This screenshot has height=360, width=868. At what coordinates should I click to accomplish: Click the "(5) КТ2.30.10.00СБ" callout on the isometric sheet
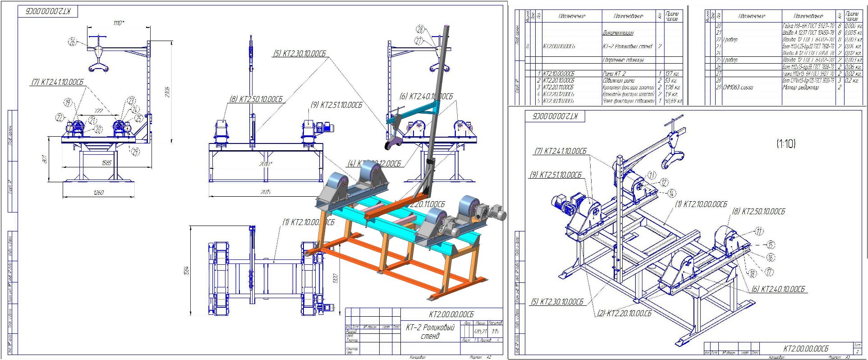(x=557, y=302)
